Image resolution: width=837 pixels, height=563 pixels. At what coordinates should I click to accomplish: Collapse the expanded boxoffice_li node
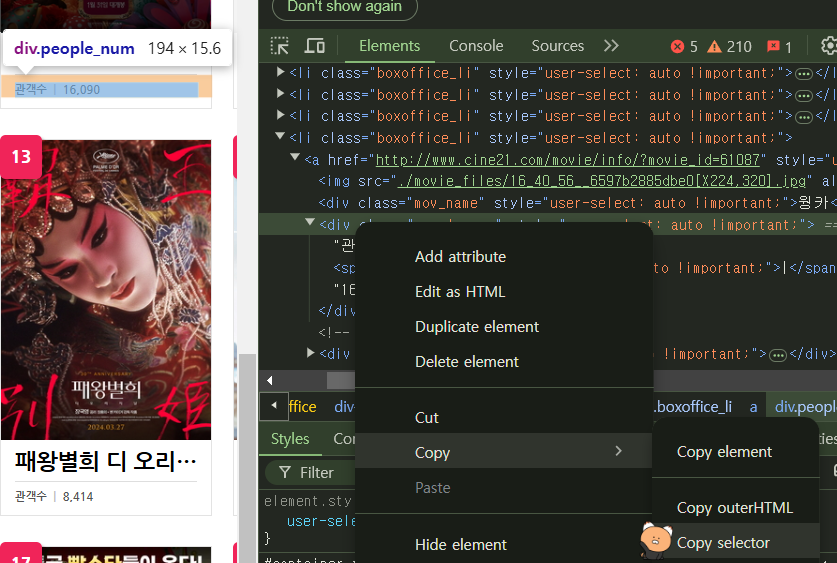(x=280, y=137)
